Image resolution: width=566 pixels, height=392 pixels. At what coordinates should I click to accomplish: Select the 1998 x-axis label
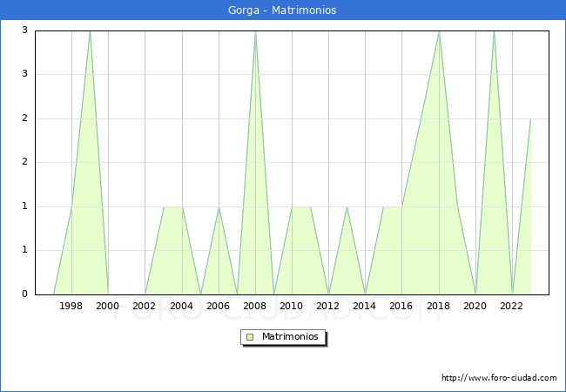click(71, 306)
